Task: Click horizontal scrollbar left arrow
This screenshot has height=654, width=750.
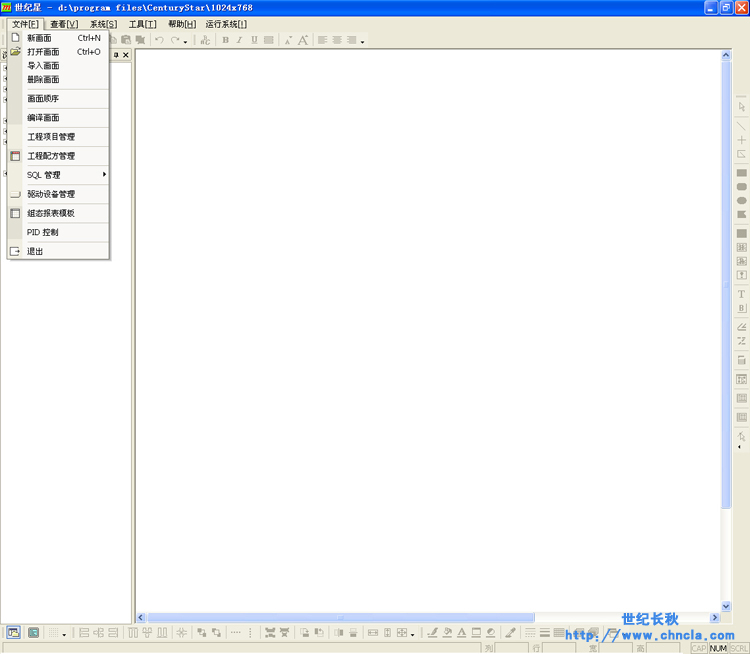Action: (141, 618)
